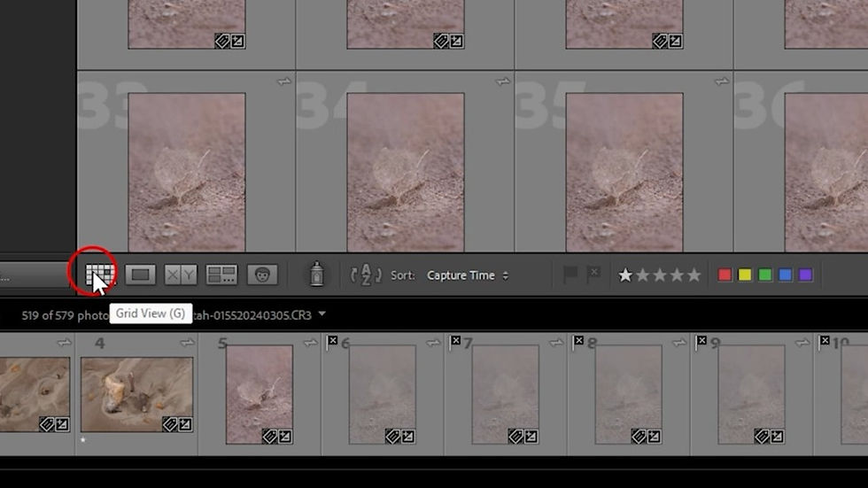Open People view face icon
The image size is (868, 488).
[262, 275]
